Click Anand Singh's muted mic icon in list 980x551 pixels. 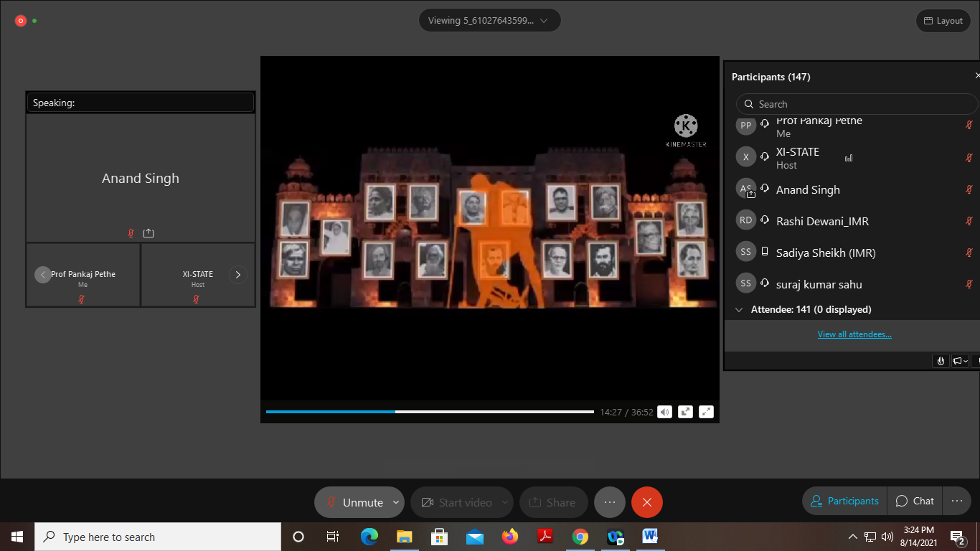969,189
